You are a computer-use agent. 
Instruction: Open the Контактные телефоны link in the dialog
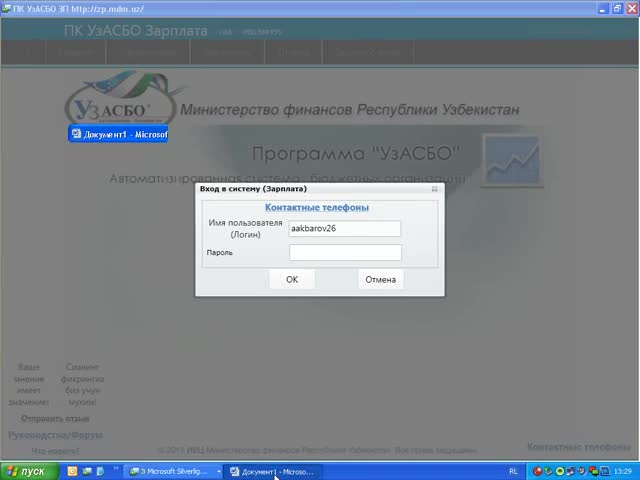coord(317,207)
